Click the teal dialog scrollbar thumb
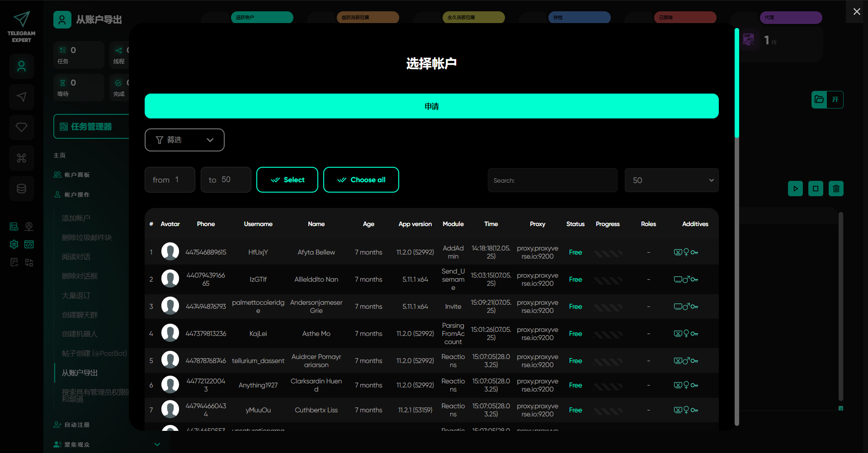The height and width of the screenshot is (453, 868). pyautogui.click(x=737, y=84)
